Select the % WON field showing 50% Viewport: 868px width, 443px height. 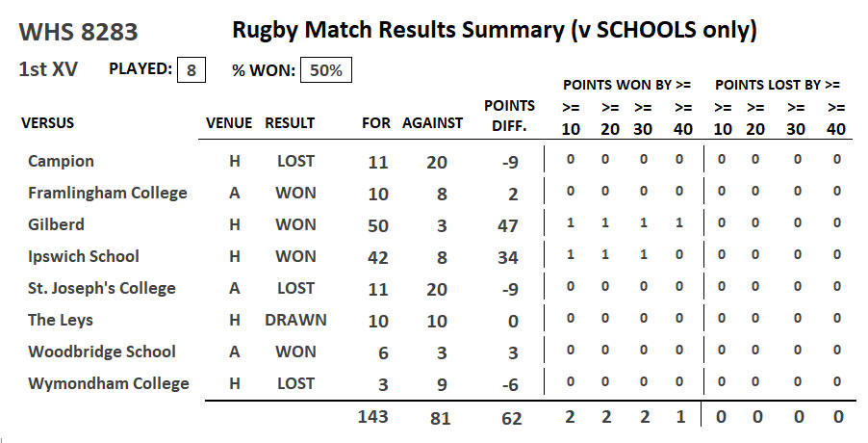pos(325,70)
